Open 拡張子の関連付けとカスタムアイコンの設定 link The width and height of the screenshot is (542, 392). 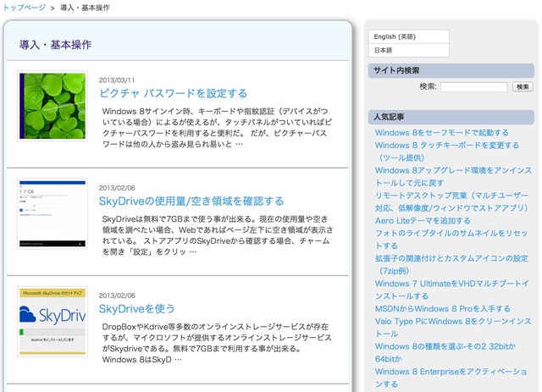453,258
